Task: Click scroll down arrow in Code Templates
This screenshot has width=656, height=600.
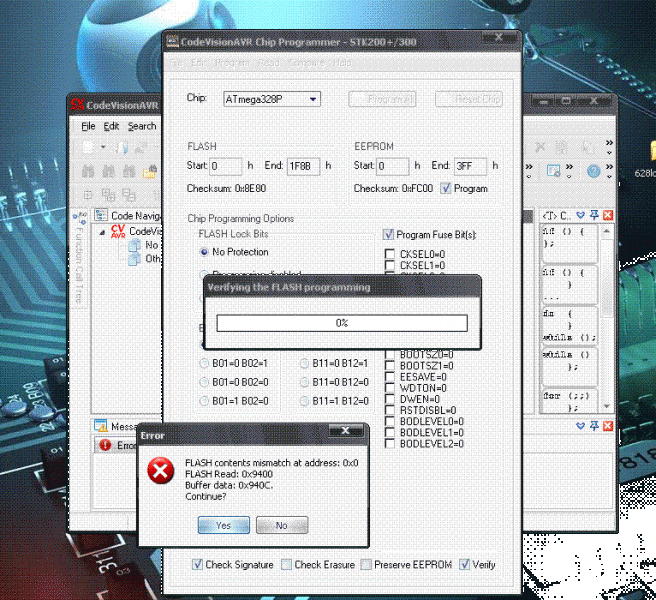Action: [607, 406]
